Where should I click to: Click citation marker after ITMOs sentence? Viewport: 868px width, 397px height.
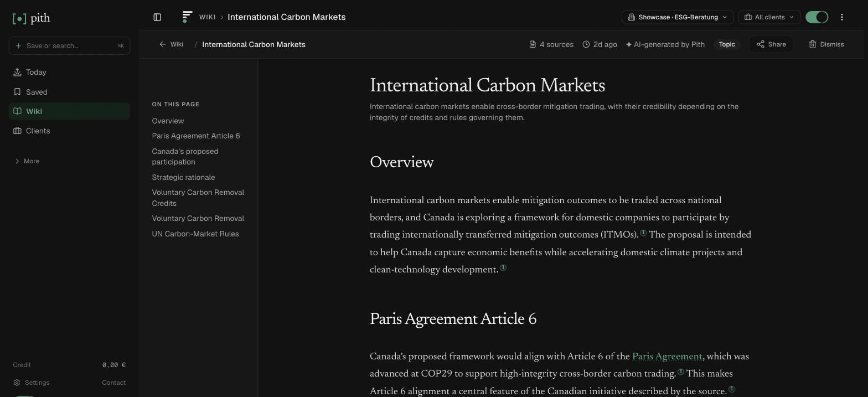(x=643, y=233)
